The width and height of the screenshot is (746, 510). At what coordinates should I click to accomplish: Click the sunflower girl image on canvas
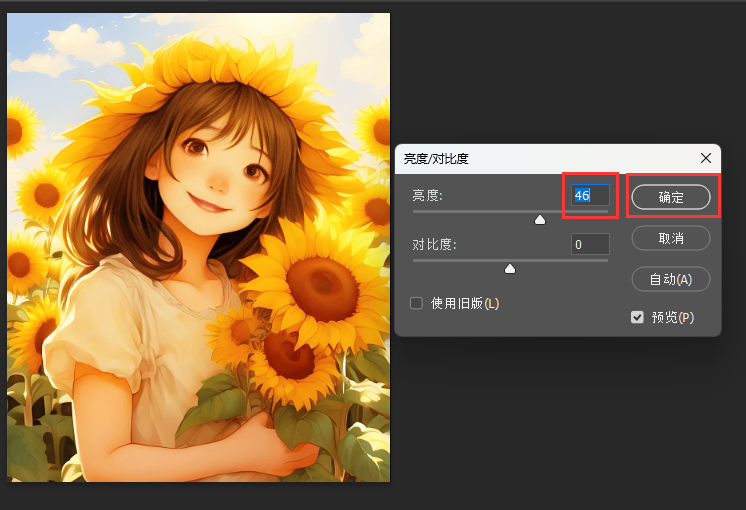[x=198, y=247]
